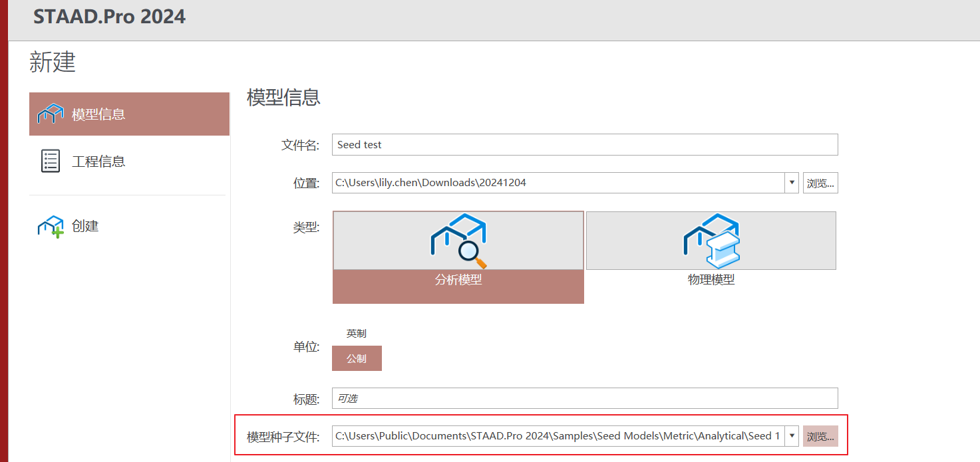The width and height of the screenshot is (980, 462).
Task: Click the STAAD.Pro 2024 title text
Action: coord(109,17)
